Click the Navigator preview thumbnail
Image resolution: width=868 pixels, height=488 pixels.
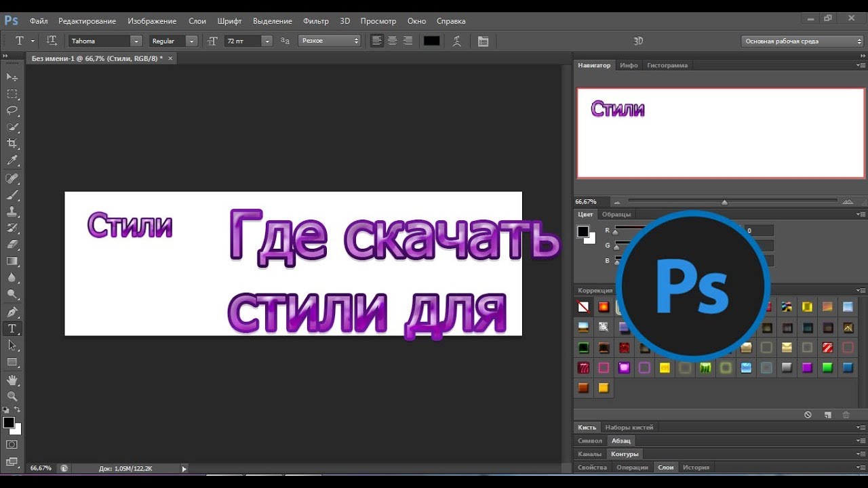[720, 133]
